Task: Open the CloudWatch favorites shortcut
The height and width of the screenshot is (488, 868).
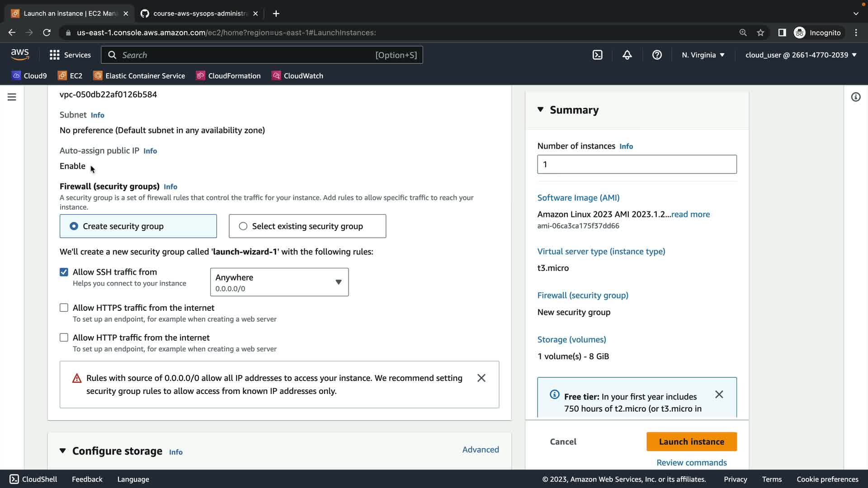Action: (x=297, y=76)
